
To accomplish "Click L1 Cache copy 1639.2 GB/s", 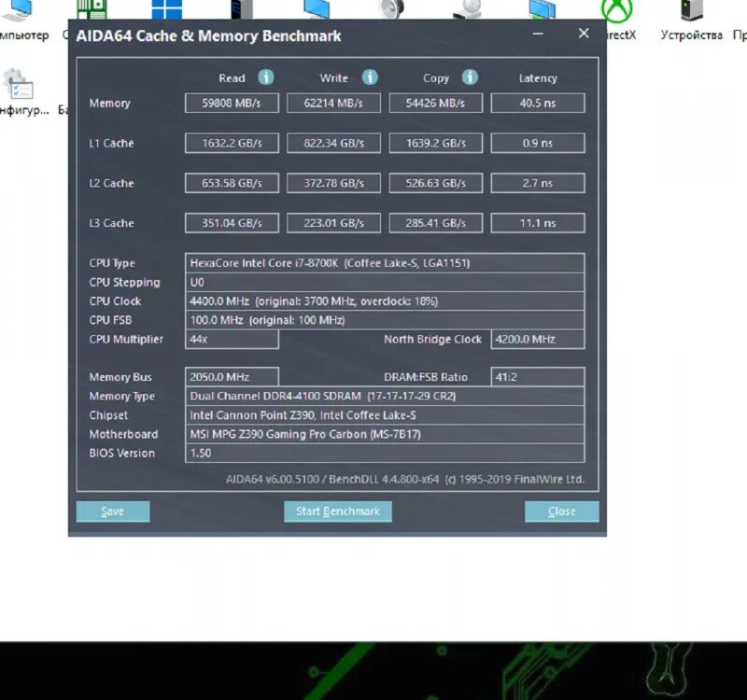I will [x=435, y=143].
